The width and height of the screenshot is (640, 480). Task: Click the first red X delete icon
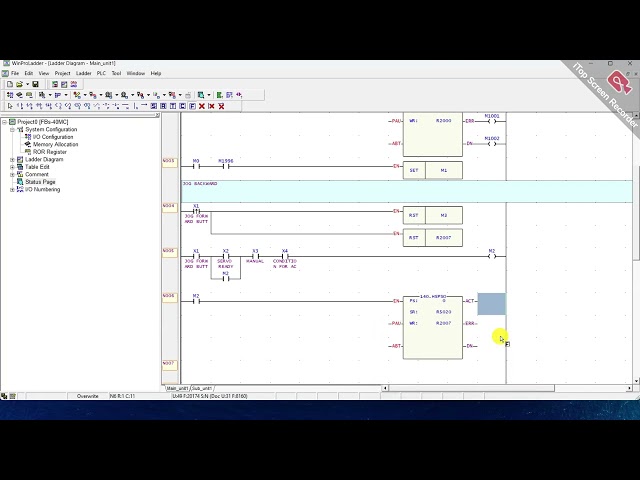[x=202, y=106]
